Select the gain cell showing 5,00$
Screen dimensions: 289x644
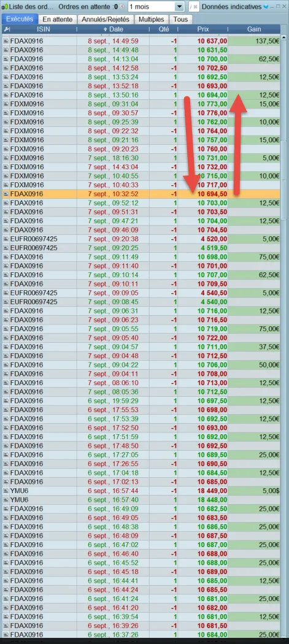point(255,491)
